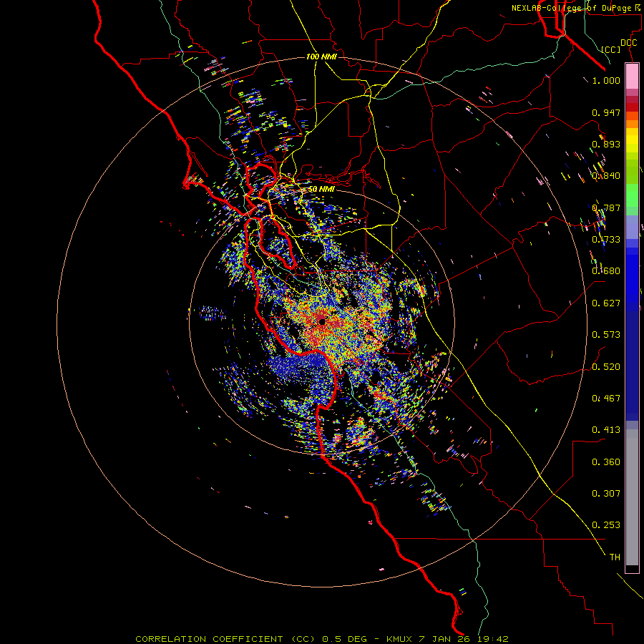This screenshot has width=644, height=644.
Task: Click the Correlation Coefficient caption at bottom
Action: pos(322,639)
